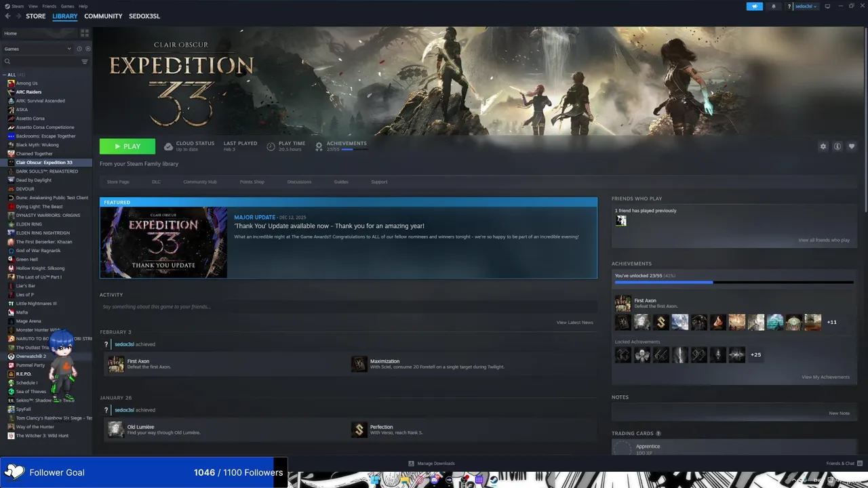868x488 pixels.
Task: Open the Discussions tab
Action: coord(299,182)
